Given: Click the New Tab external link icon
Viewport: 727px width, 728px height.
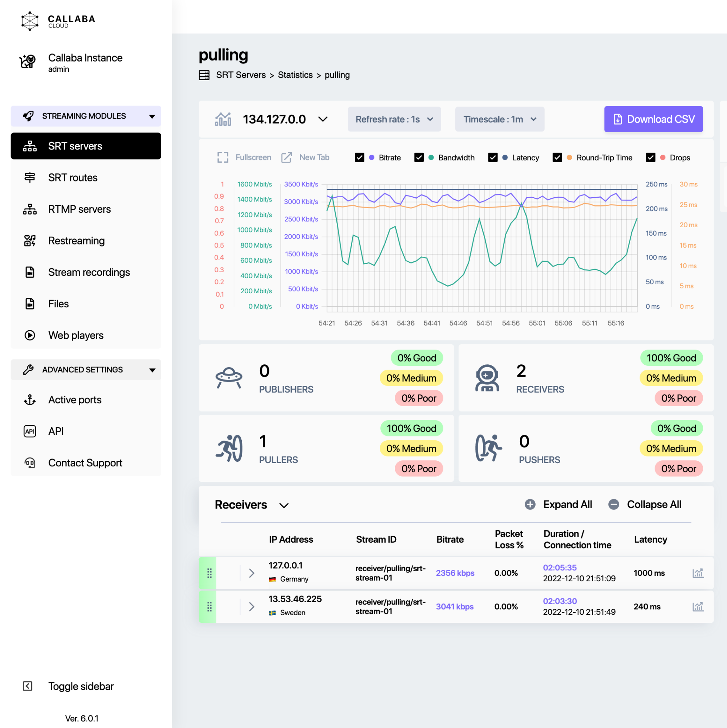Looking at the screenshot, I should [x=286, y=158].
